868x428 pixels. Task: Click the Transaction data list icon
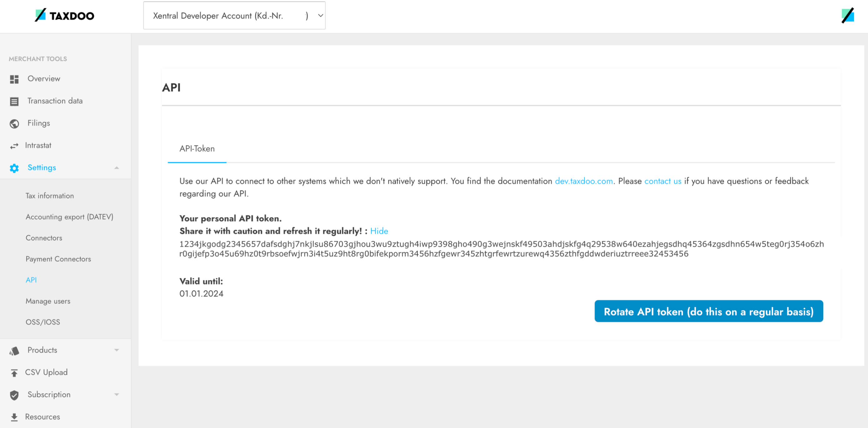point(14,101)
